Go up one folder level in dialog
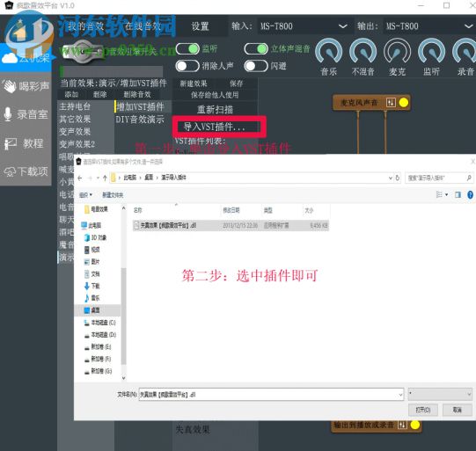This screenshot has width=476, height=451. (105, 178)
